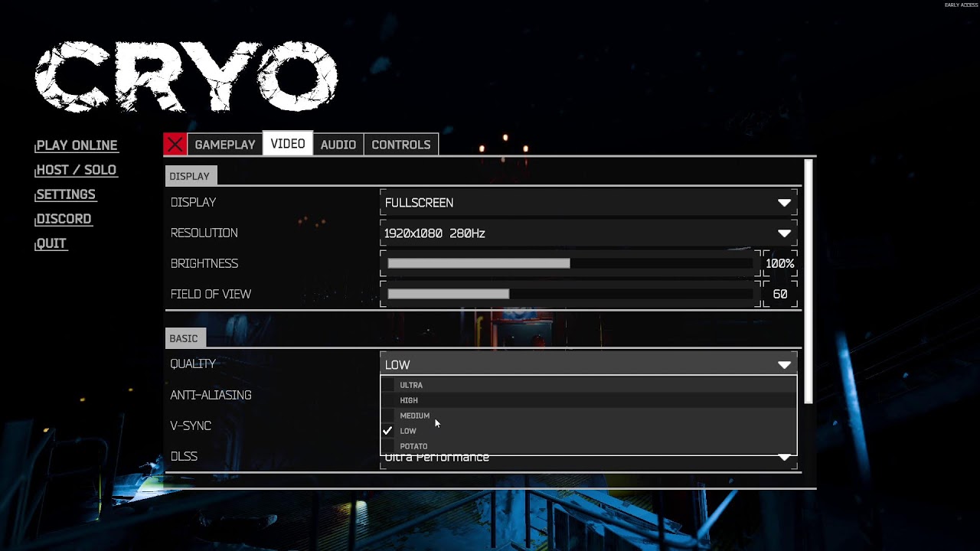The image size is (980, 551).
Task: Click Quit in the main menu
Action: pyautogui.click(x=51, y=243)
